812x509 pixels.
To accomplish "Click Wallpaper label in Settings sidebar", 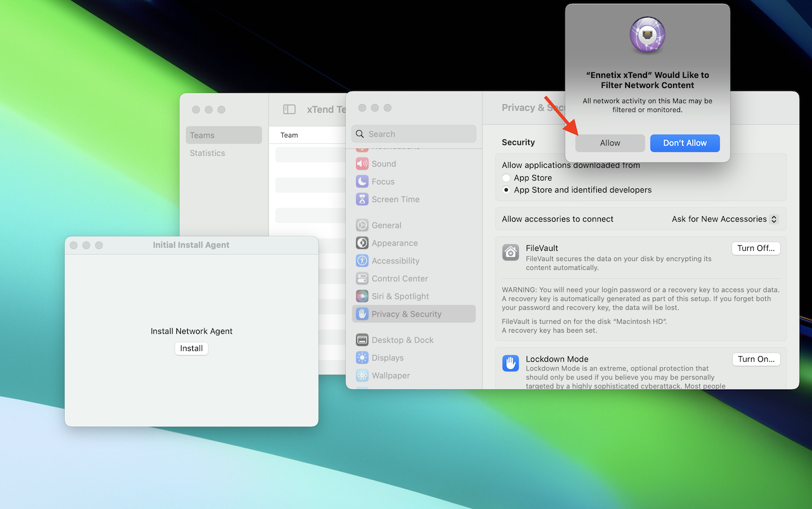I will 391,375.
